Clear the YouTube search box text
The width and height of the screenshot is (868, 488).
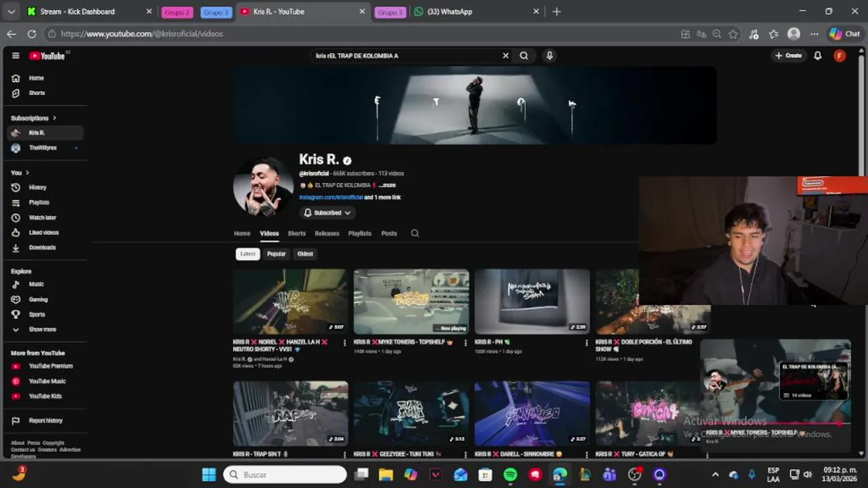505,56
